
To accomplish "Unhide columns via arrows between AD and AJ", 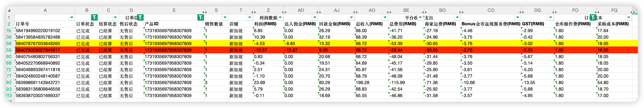I will pyautogui.click(x=319, y=12).
